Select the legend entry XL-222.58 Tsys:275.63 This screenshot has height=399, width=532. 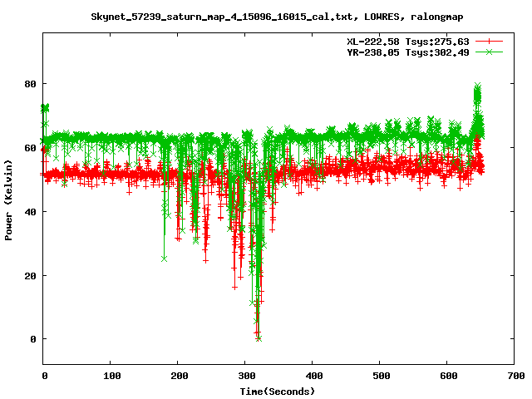click(x=408, y=42)
